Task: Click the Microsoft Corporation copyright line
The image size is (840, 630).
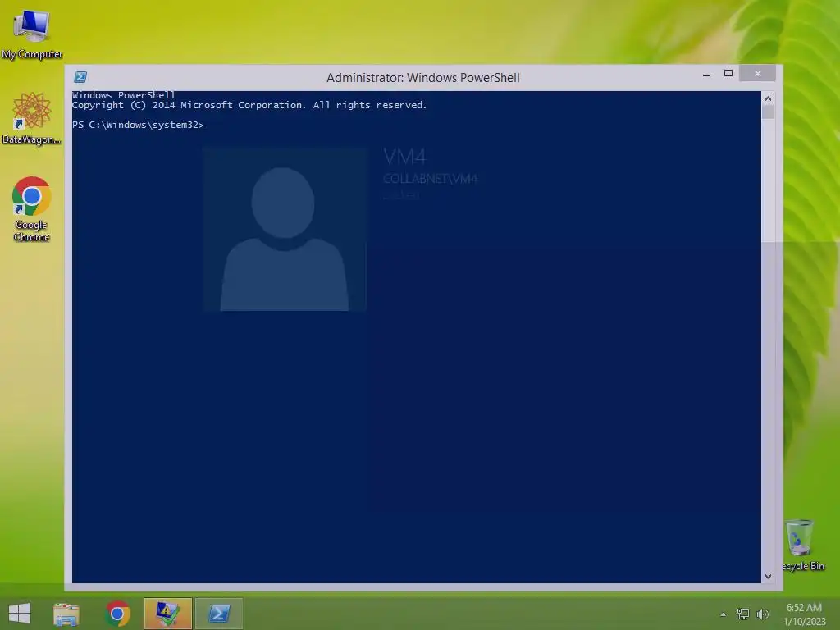Action: point(249,105)
